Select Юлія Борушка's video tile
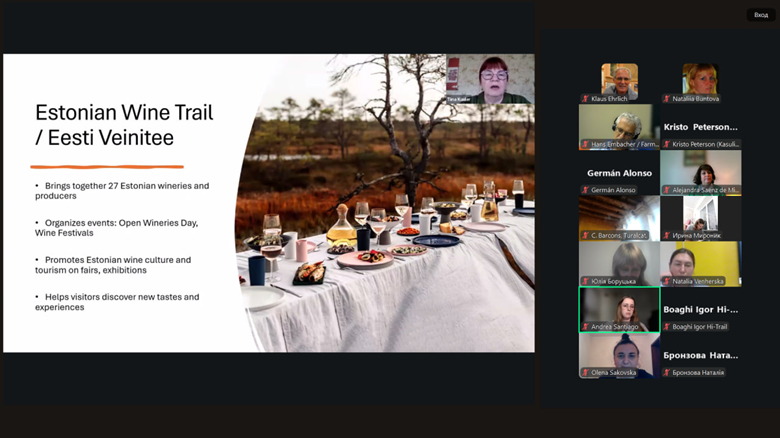Screen dimensions: 780x438 [x=619, y=264]
